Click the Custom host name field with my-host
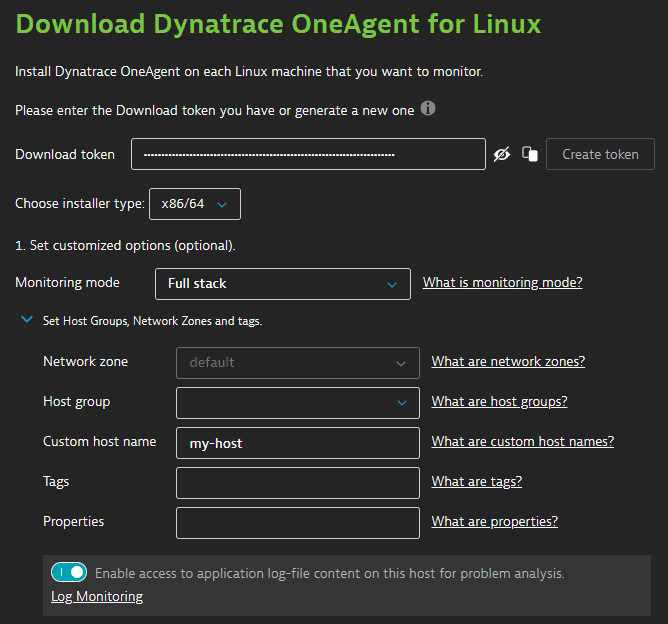The image size is (668, 624). [298, 443]
